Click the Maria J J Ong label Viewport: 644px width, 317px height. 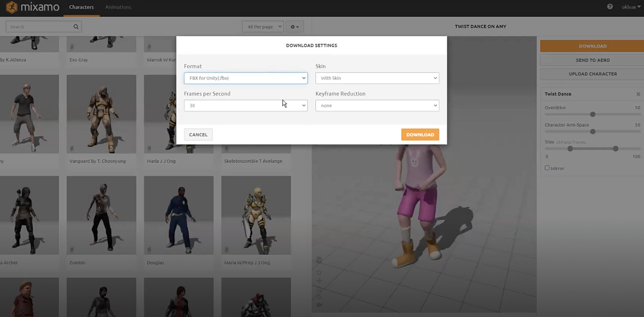tap(161, 161)
